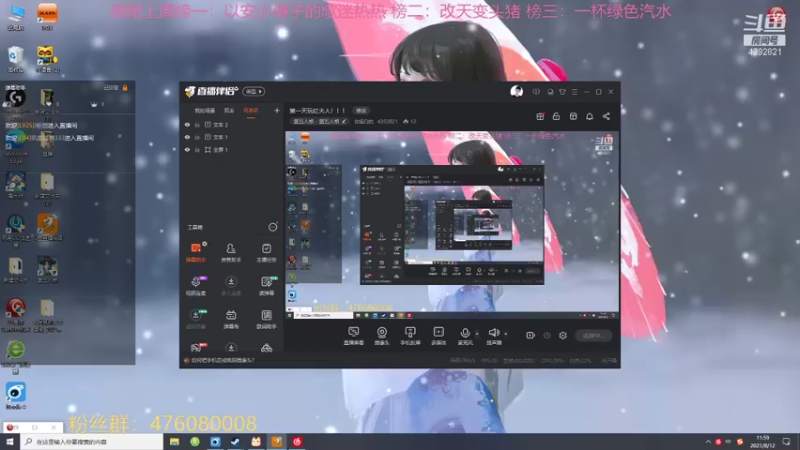800x450 pixels.
Task: Open the store-shaped icon in the header
Action: tap(573, 116)
